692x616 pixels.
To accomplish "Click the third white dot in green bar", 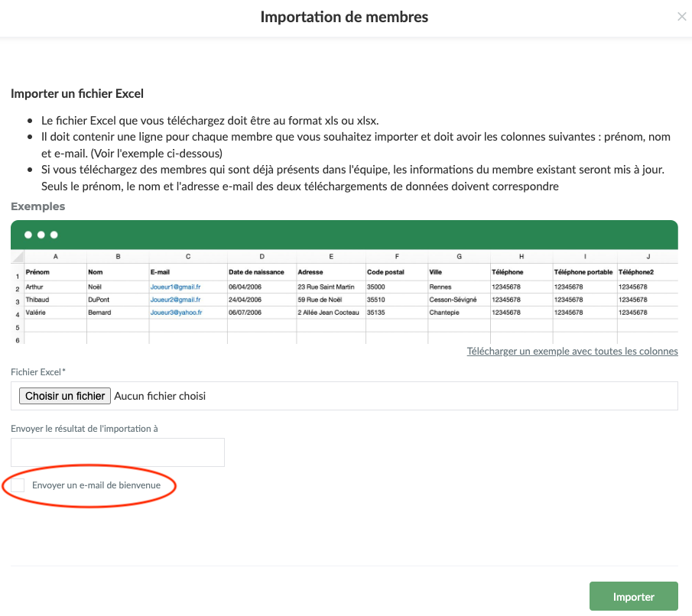I will [x=54, y=235].
